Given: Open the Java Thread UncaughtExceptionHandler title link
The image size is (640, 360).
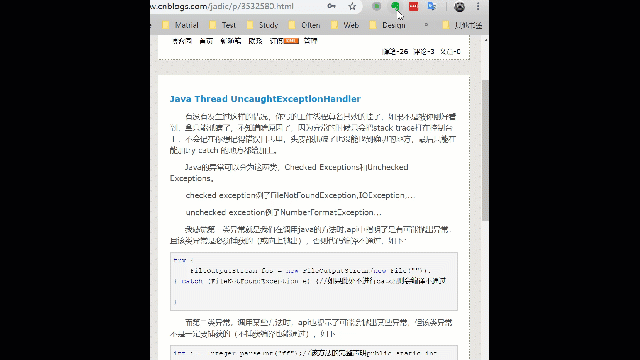Looking at the screenshot, I should click(x=265, y=99).
